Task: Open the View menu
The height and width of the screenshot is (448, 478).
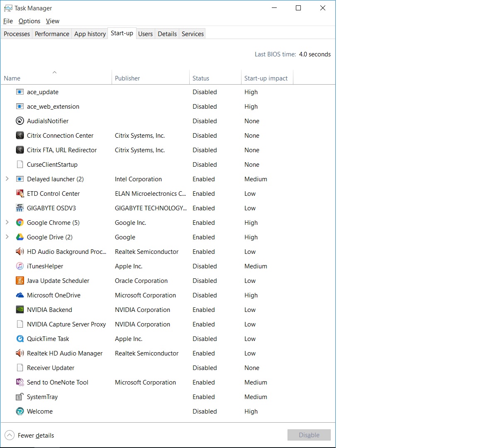Action: [52, 21]
